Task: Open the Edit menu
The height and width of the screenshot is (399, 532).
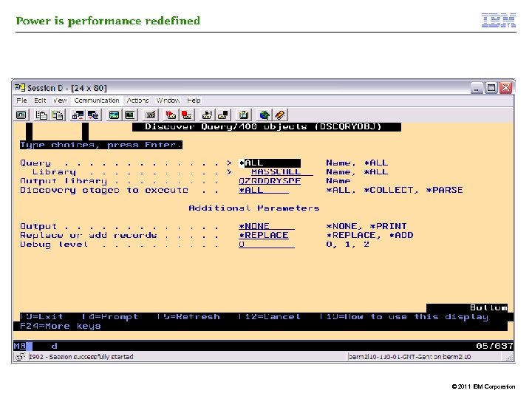Action: point(40,100)
